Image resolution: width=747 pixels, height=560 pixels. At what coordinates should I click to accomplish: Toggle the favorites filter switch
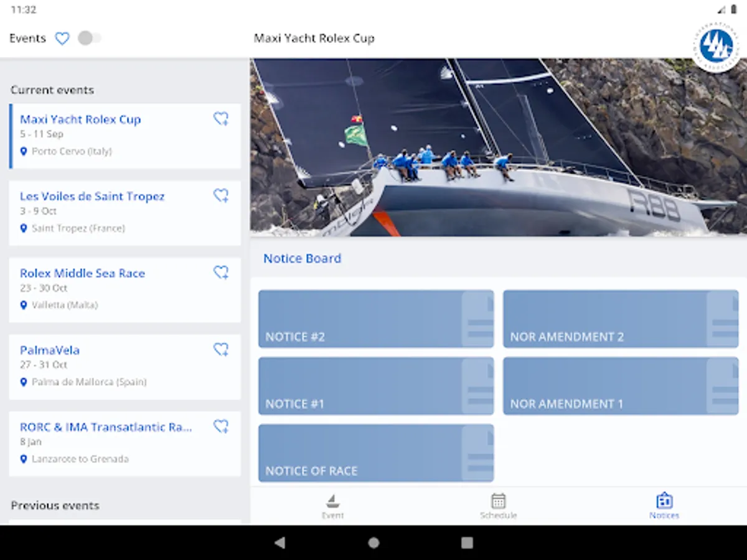[89, 39]
